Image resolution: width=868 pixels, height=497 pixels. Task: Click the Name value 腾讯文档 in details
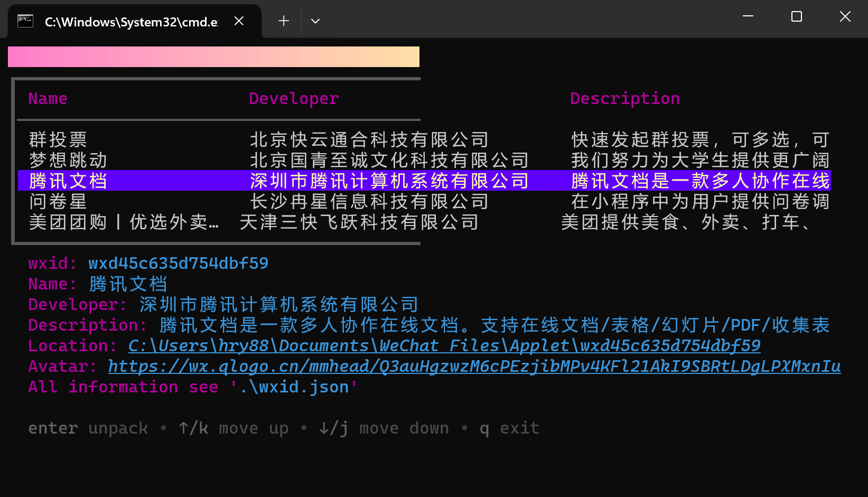coord(128,284)
